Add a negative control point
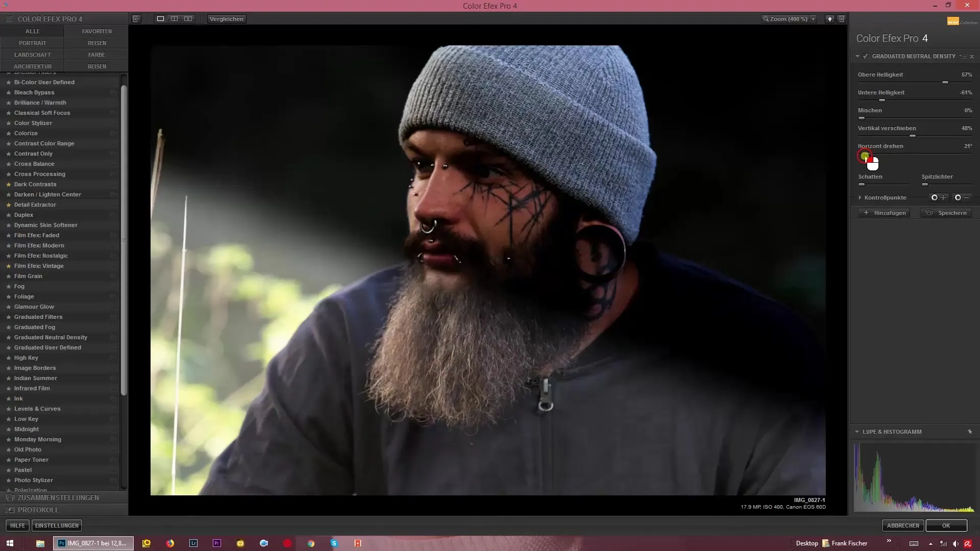This screenshot has width=980, height=551. pyautogui.click(x=962, y=197)
